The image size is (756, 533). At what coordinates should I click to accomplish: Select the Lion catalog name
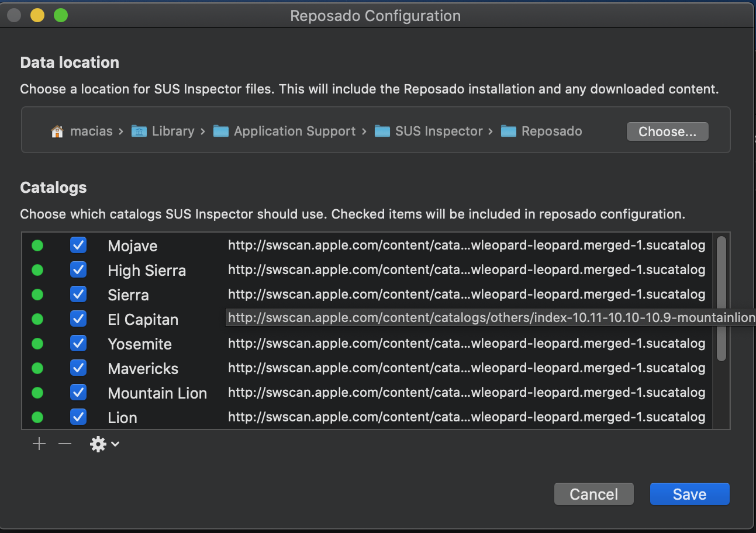[x=123, y=418]
